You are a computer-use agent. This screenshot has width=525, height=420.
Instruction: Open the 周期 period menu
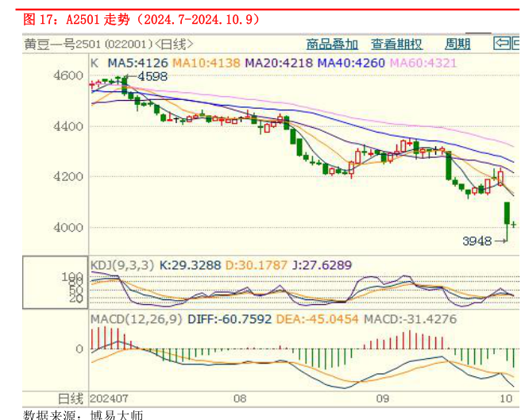(x=457, y=44)
